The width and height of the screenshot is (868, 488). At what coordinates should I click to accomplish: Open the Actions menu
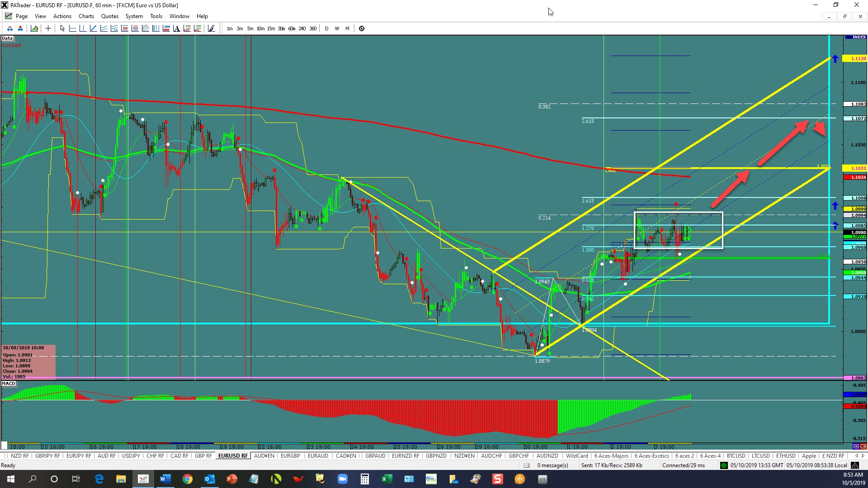point(62,16)
